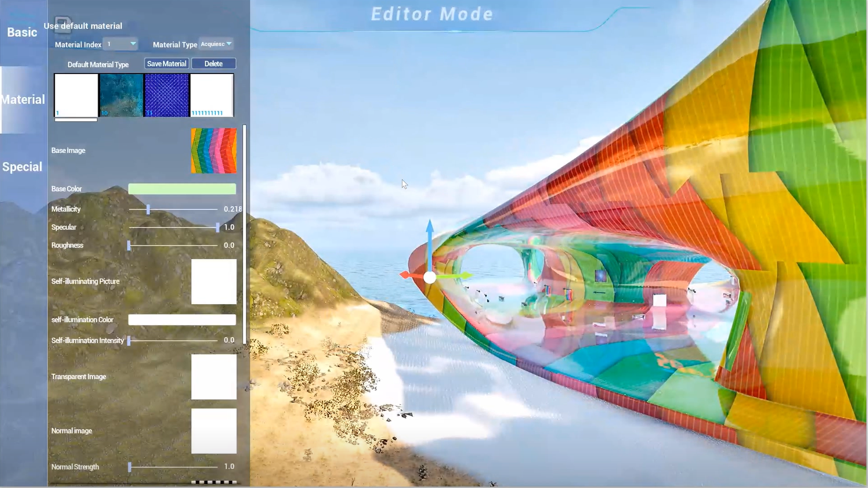Select the blue patterned material thumbnail 11
The height and width of the screenshot is (488, 868).
click(x=166, y=95)
